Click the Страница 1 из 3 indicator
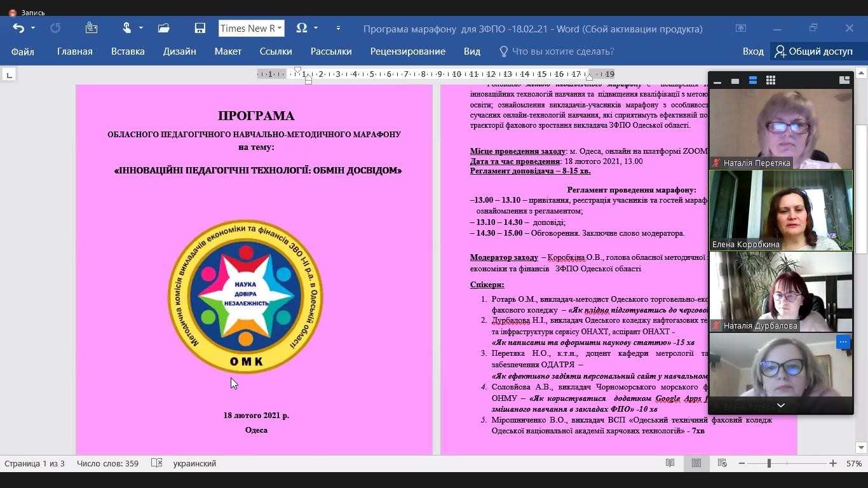Screen dimensions: 868x488 pos(34,463)
